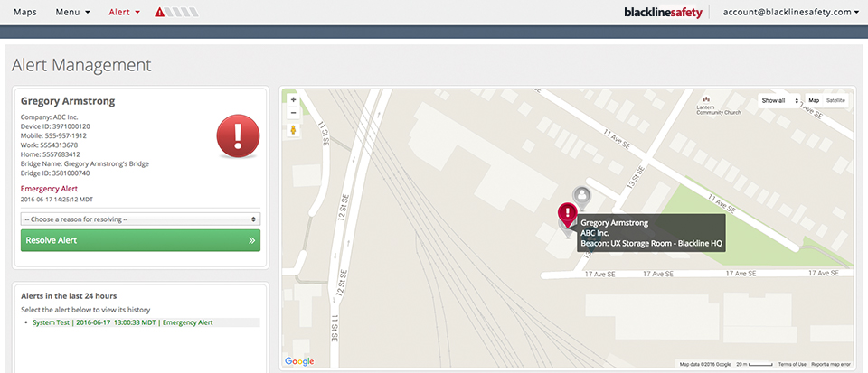The height and width of the screenshot is (373, 868).
Task: Switch map to Map view
Action: pyautogui.click(x=813, y=100)
